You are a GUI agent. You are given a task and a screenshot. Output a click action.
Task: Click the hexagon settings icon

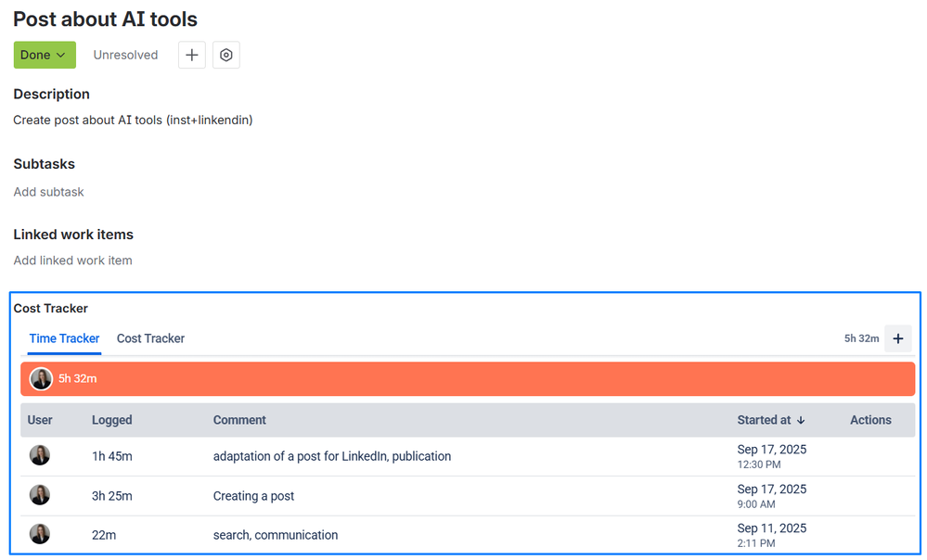click(x=226, y=55)
